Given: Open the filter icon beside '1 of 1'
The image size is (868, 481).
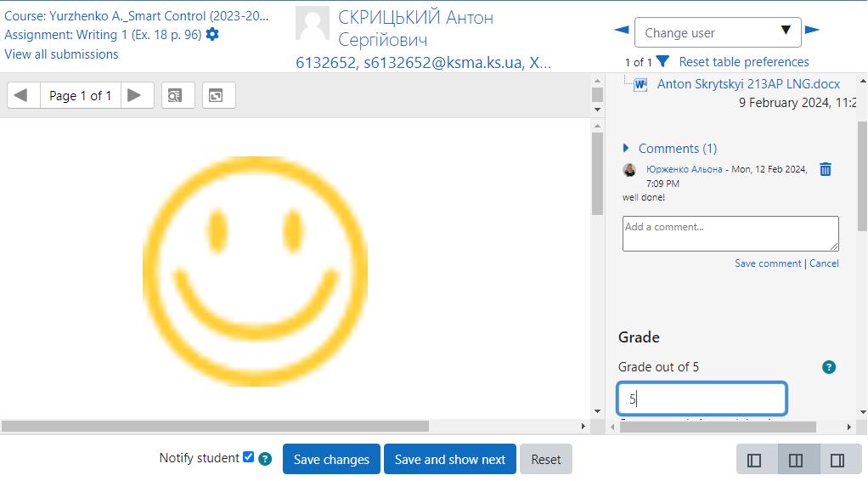Looking at the screenshot, I should pyautogui.click(x=662, y=62).
